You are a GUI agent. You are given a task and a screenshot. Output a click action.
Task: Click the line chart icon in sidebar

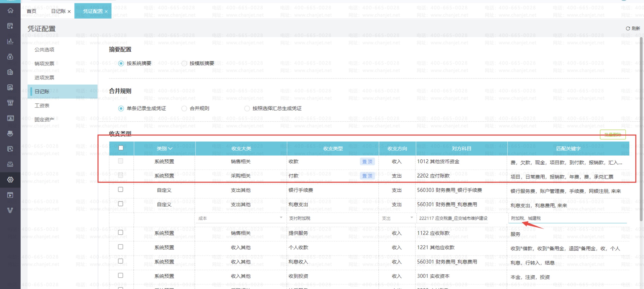(10, 41)
